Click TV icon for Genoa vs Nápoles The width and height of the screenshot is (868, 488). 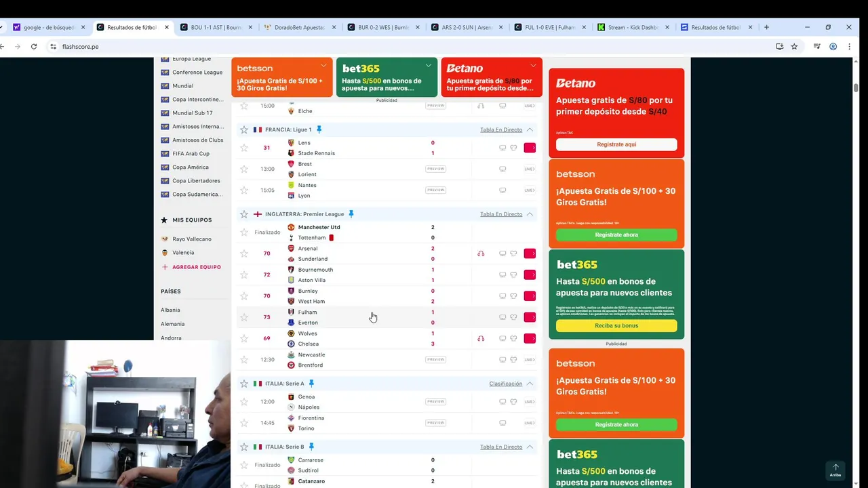(x=502, y=402)
